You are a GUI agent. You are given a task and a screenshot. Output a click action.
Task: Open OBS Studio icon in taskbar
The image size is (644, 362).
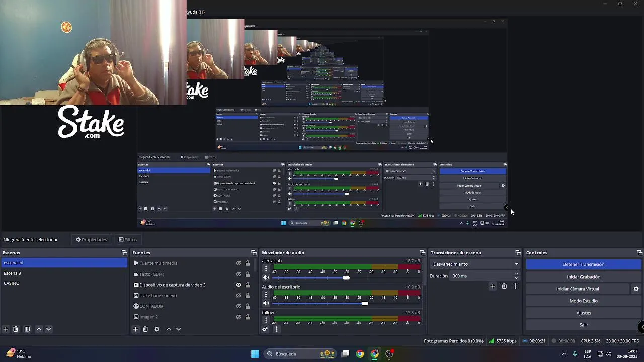389,354
